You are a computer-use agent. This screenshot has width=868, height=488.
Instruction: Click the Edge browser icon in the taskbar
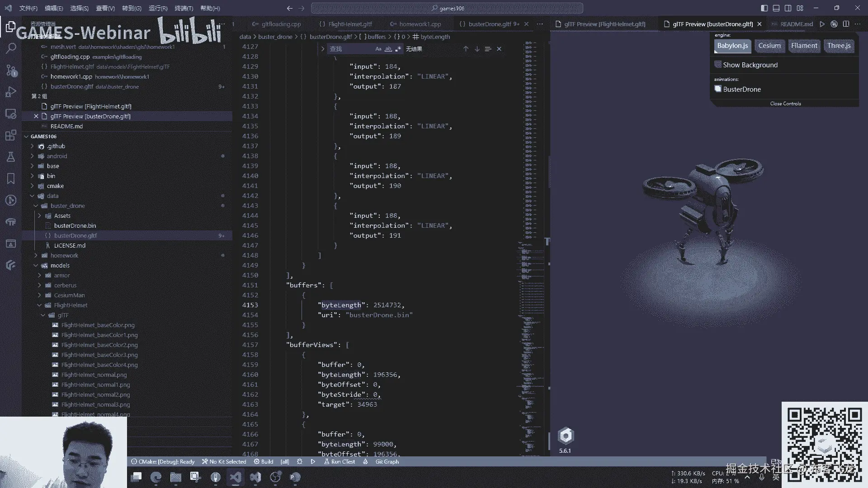tap(156, 477)
